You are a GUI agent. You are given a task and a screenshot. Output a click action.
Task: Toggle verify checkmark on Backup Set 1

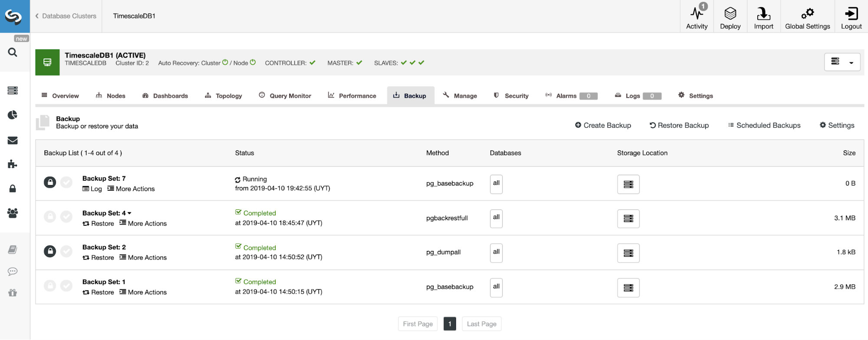[66, 286]
